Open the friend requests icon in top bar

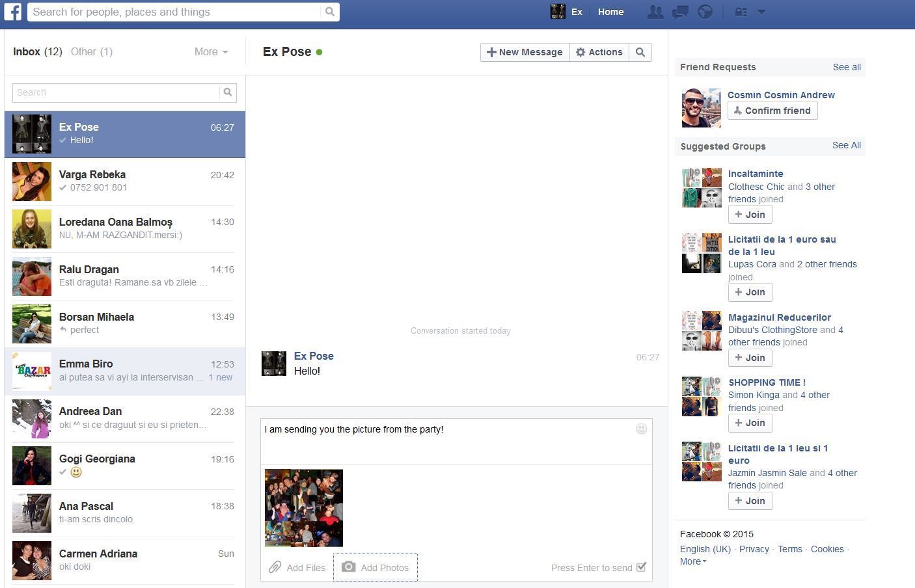point(655,12)
